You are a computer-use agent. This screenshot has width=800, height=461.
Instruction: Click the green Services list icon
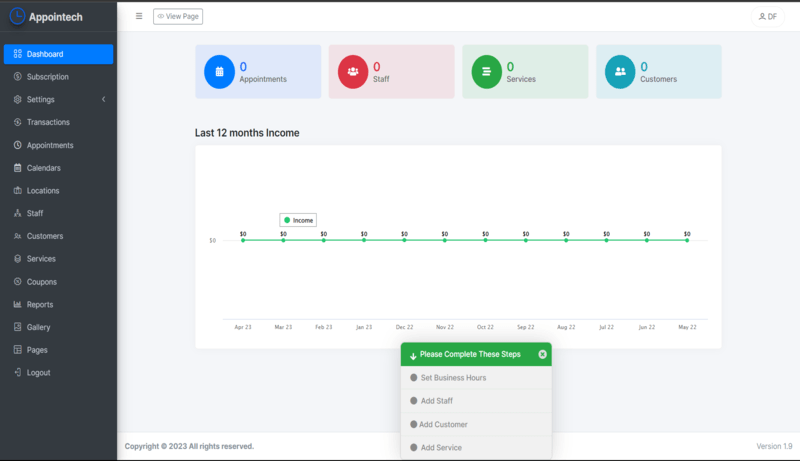pyautogui.click(x=486, y=72)
